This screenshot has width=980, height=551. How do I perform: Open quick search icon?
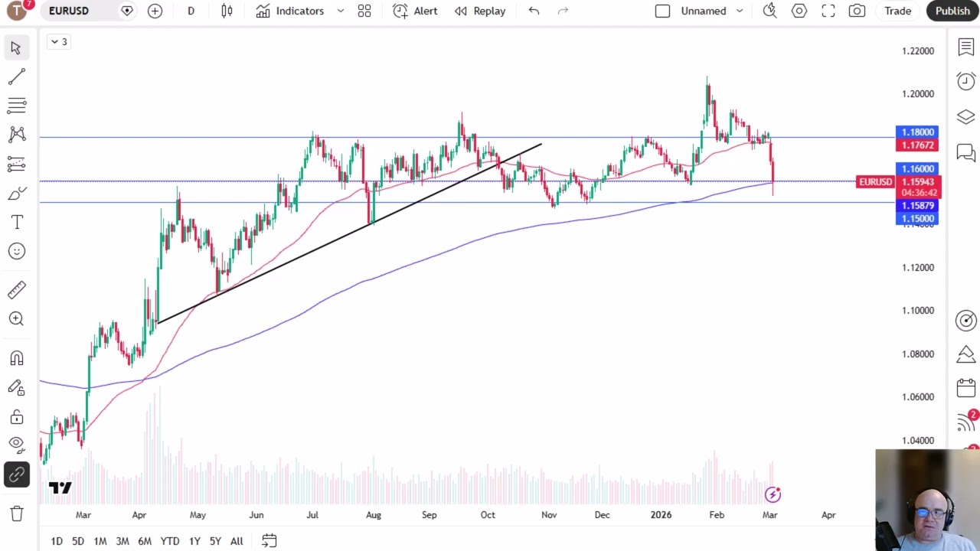769,11
